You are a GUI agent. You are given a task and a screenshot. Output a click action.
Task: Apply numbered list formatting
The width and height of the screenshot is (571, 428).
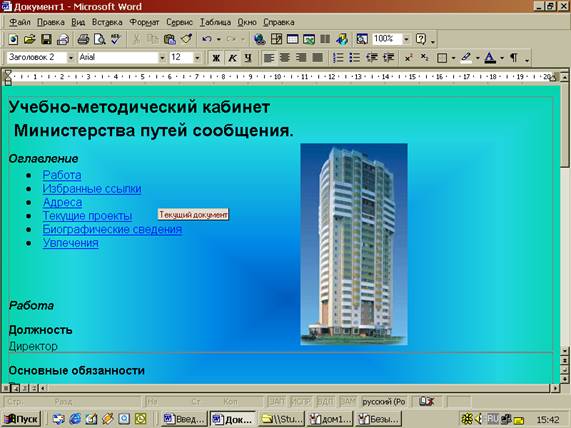pos(338,58)
